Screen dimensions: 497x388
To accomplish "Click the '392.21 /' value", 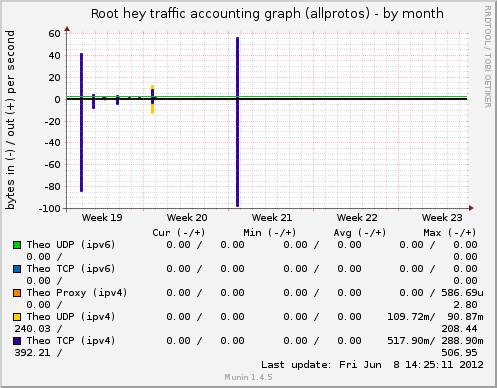I will pos(38,353).
